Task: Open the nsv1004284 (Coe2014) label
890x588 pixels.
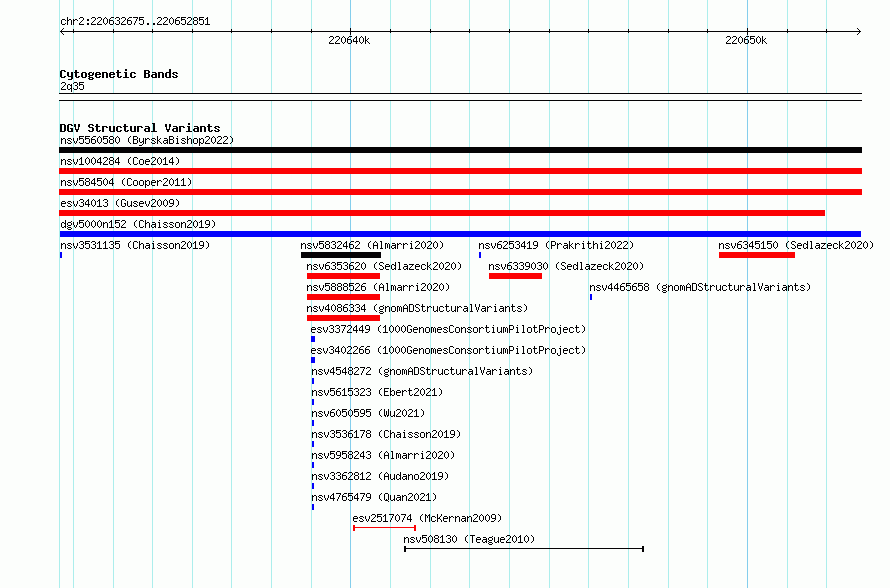Action: (120, 161)
